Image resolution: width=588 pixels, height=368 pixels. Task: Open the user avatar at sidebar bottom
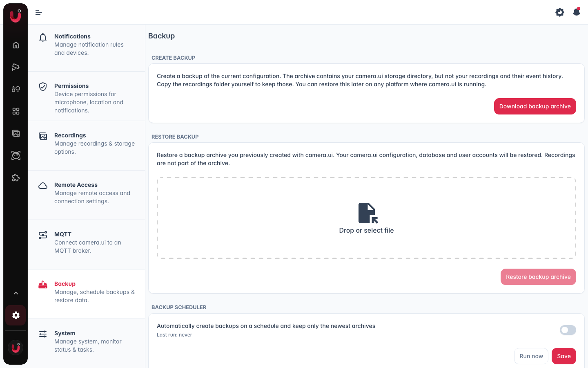tap(16, 348)
